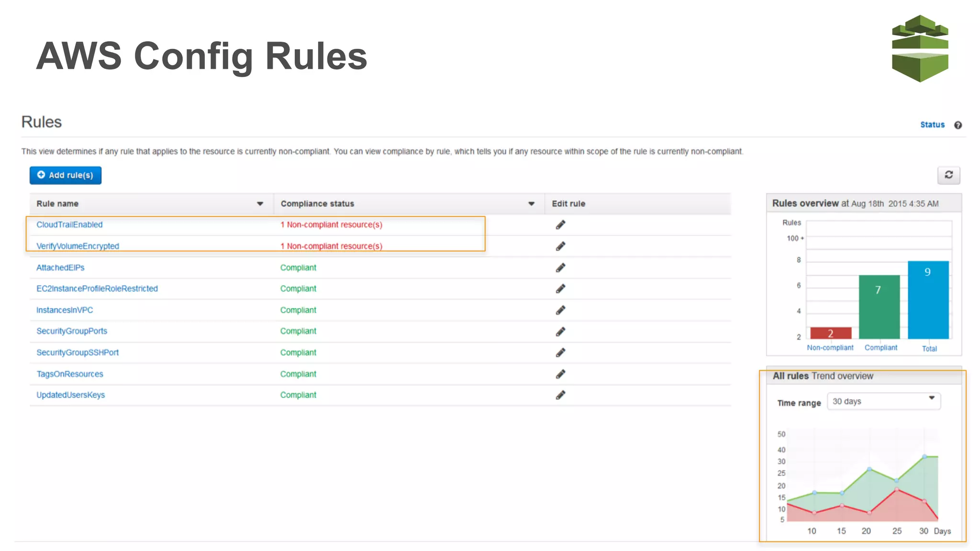
Task: Open the SecurityGroupSSHPort rule
Action: point(78,353)
